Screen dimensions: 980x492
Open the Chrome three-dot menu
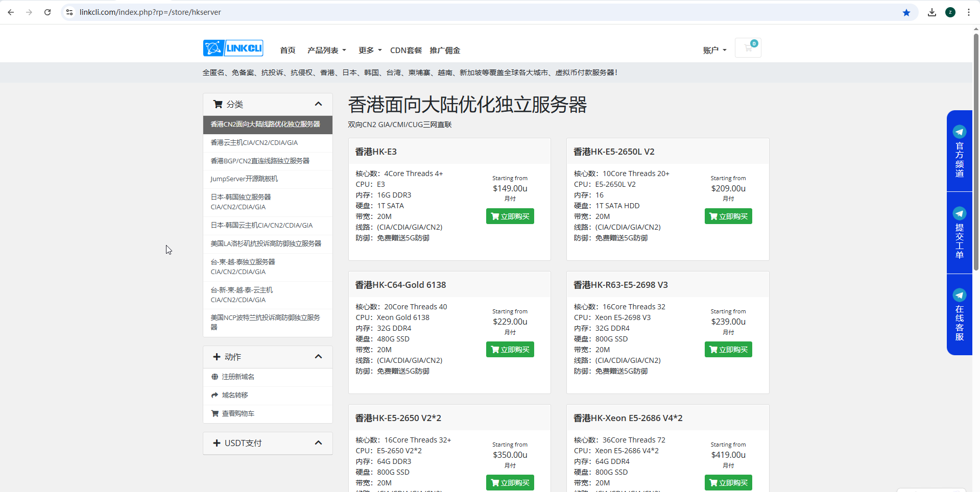coord(969,12)
